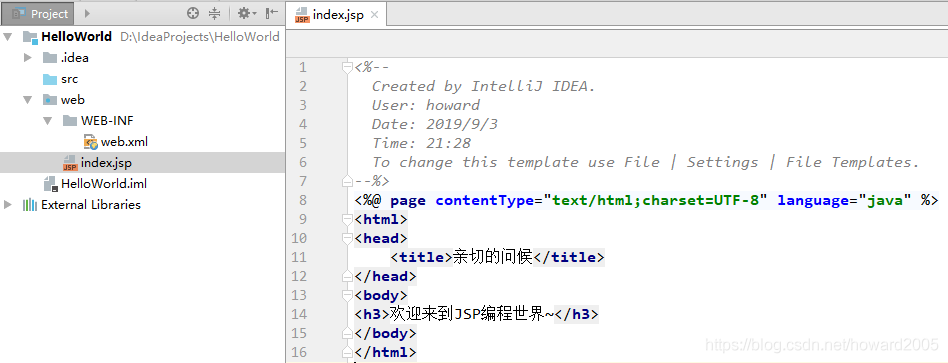
Task: Click the comment 'Created by IntelliJ IDEA.'
Action: [x=484, y=86]
